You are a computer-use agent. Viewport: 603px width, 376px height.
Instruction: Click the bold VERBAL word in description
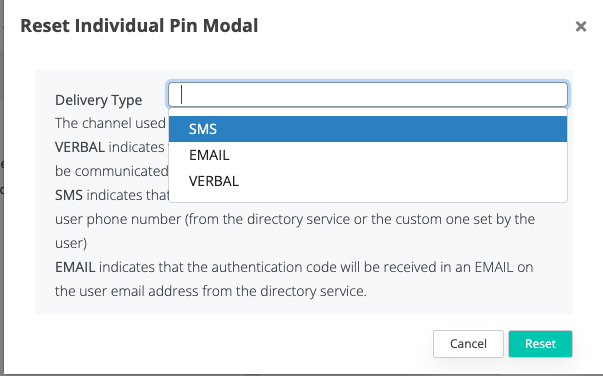pyautogui.click(x=80, y=147)
